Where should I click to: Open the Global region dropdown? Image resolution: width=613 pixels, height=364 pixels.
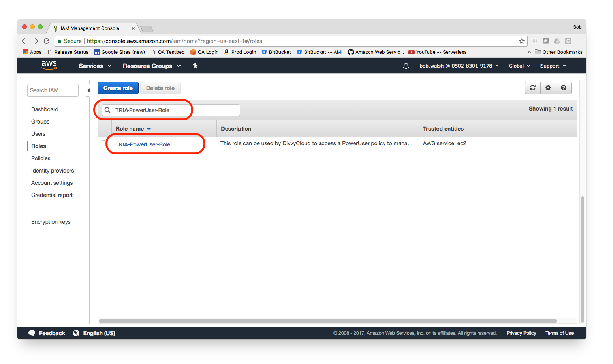(x=519, y=66)
